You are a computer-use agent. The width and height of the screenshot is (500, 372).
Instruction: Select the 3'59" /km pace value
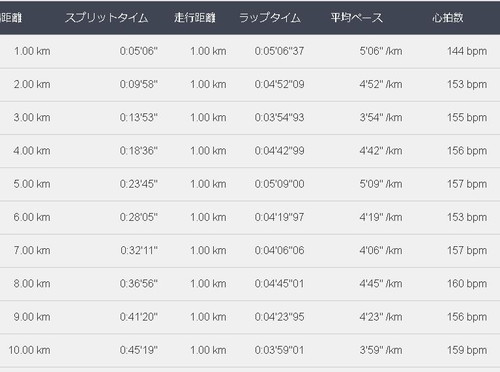381,350
